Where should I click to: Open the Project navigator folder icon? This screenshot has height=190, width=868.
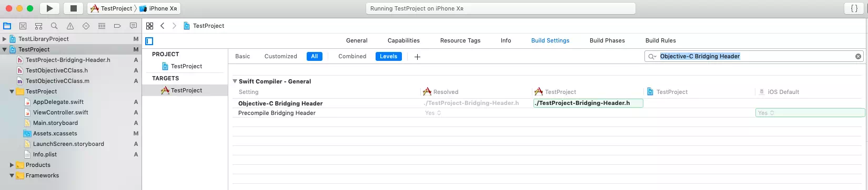pos(7,26)
